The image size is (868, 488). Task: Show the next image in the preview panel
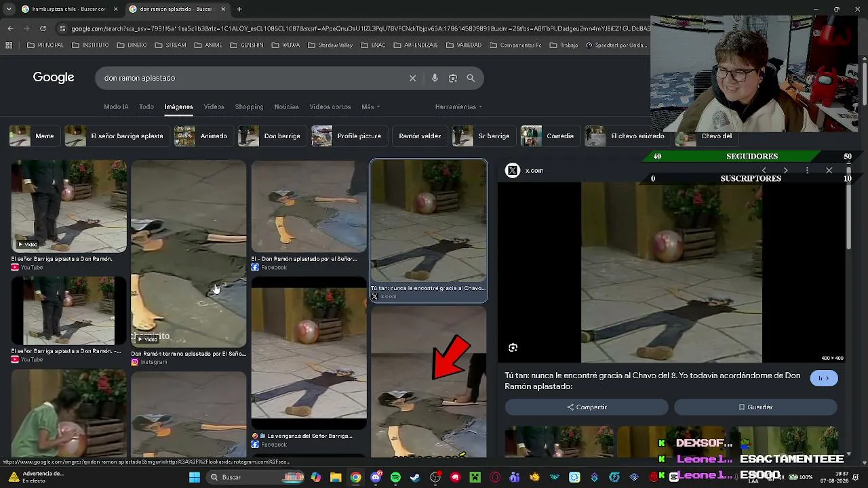(785, 170)
